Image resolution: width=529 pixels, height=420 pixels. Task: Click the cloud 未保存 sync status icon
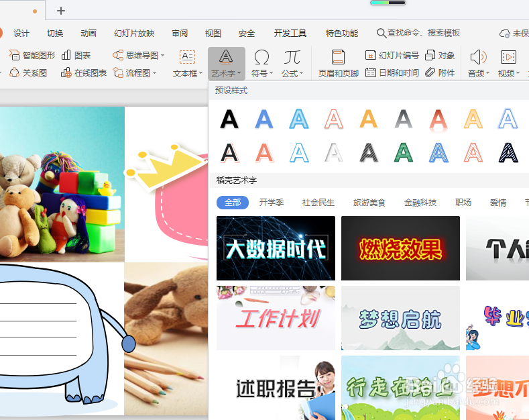pyautogui.click(x=505, y=34)
